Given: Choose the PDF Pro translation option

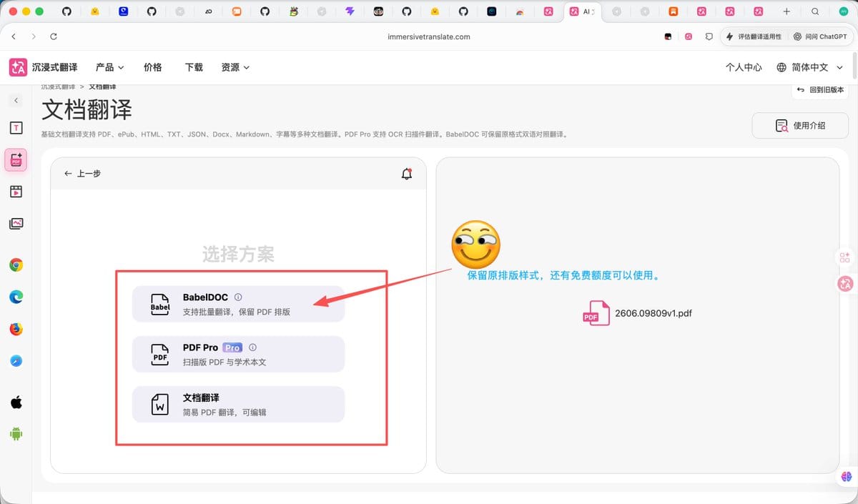Looking at the screenshot, I should pyautogui.click(x=238, y=354).
